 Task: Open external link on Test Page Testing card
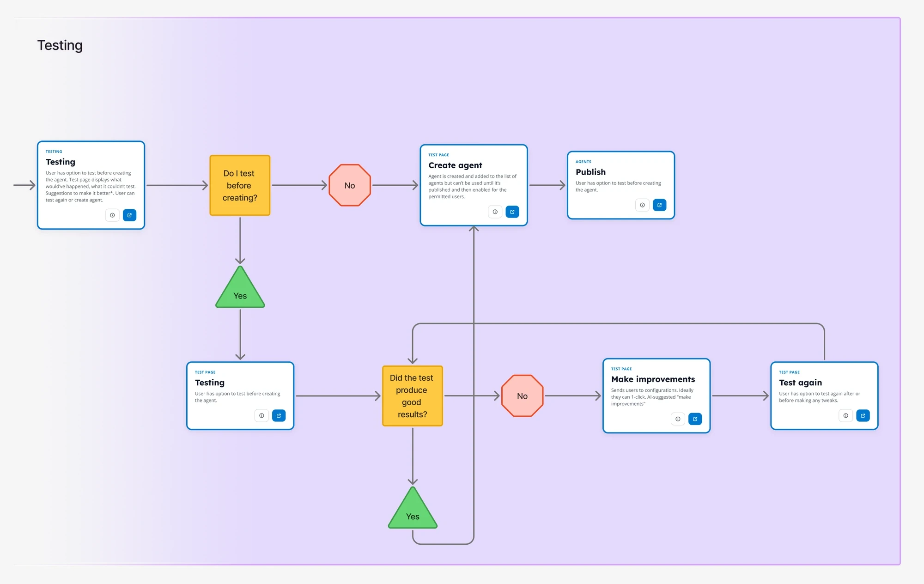(x=279, y=416)
